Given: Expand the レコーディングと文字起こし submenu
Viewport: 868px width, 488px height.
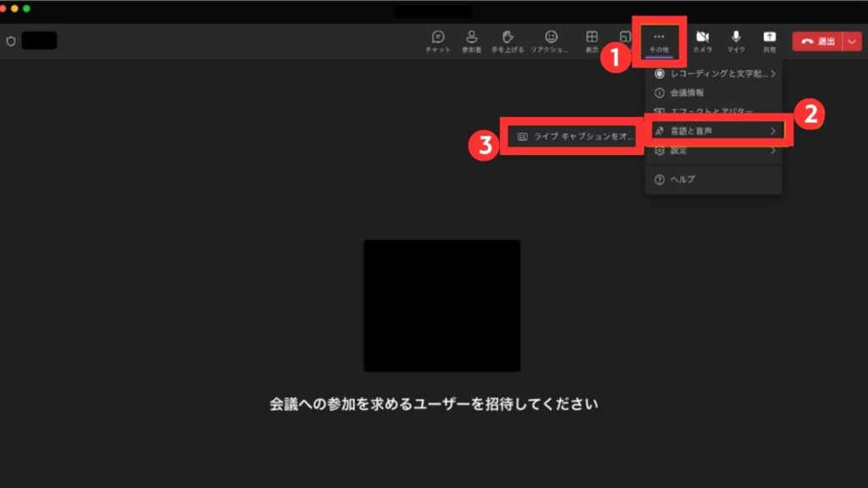Looking at the screenshot, I should pyautogui.click(x=712, y=75).
